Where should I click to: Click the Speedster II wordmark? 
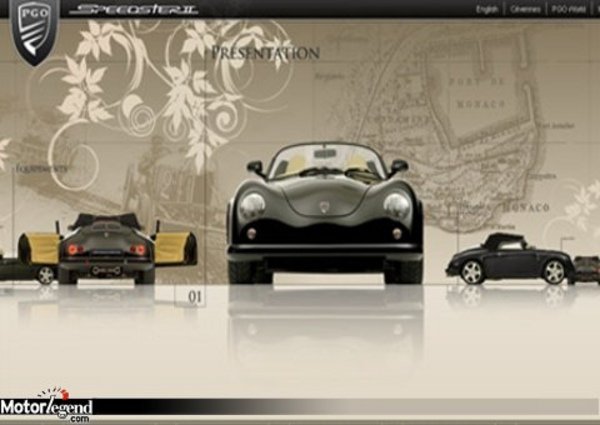tap(134, 9)
